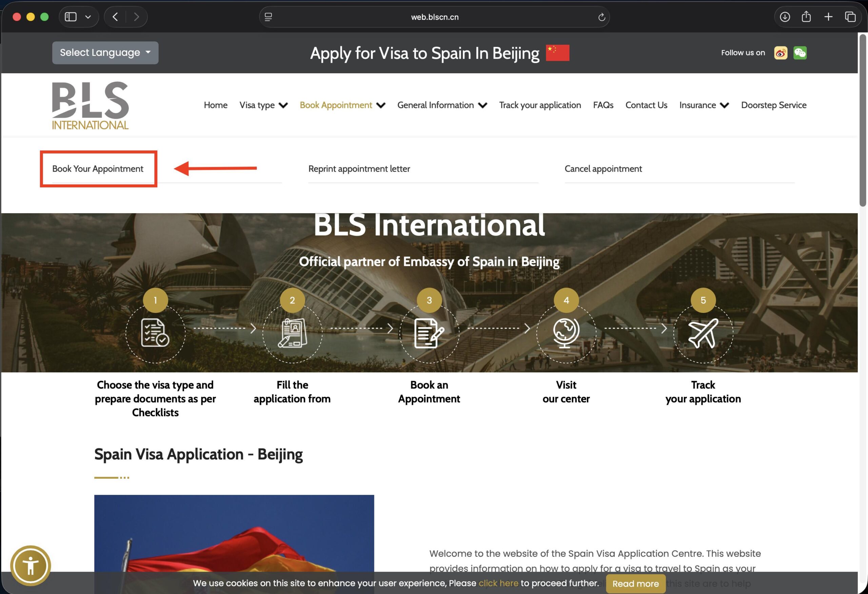The width and height of the screenshot is (868, 594).
Task: Expand the Book Appointment menu
Action: point(342,105)
